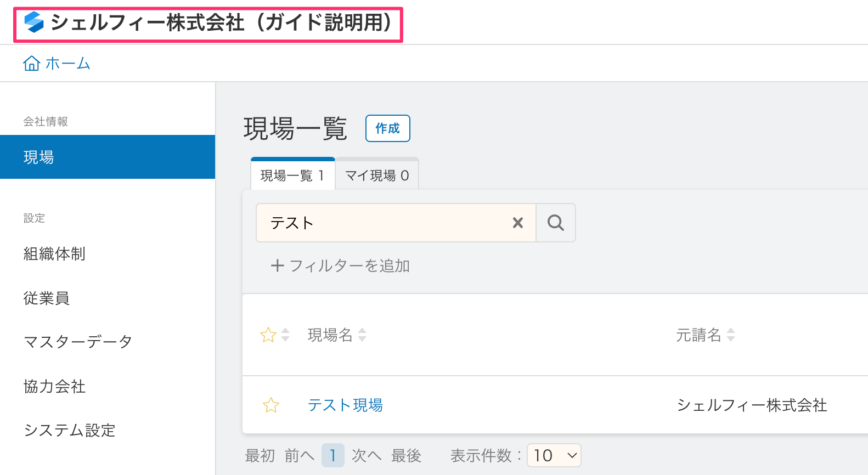
Task: Switch to the マイ現場 tab
Action: point(377,176)
